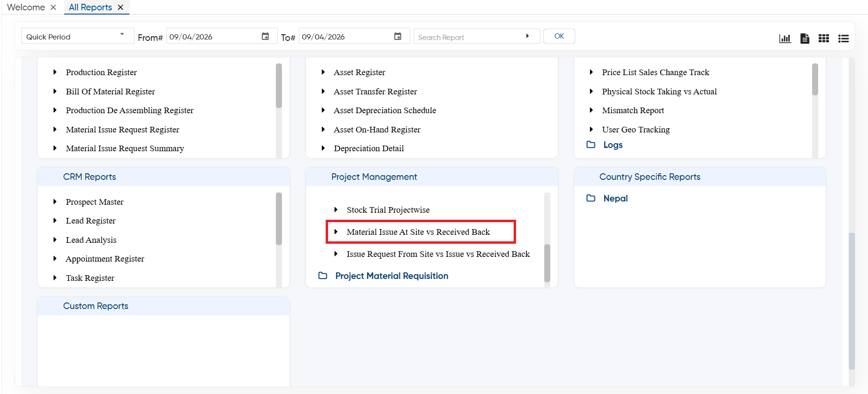Switch to the Welcome tab

(x=26, y=7)
